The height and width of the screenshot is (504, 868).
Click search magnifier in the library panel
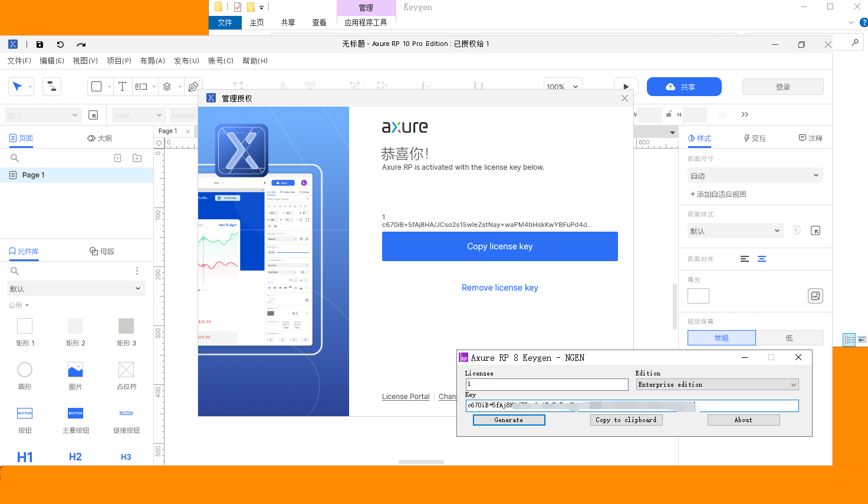pos(15,271)
